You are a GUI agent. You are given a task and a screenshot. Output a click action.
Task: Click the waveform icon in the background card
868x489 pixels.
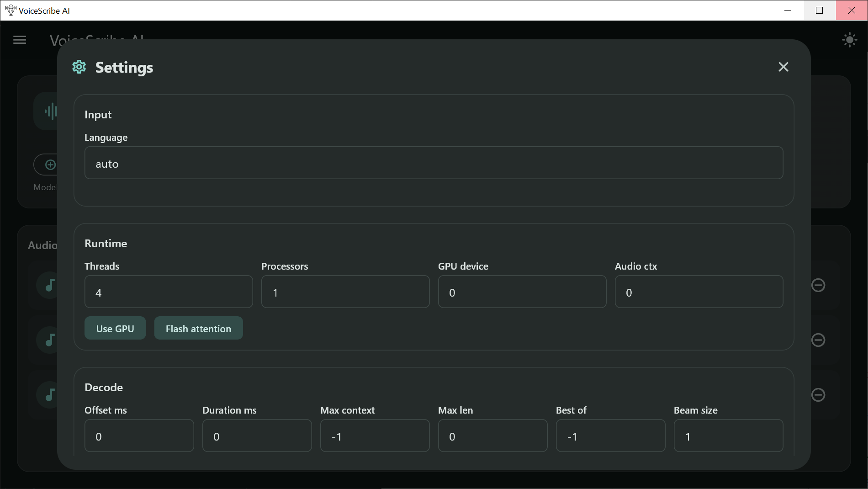[50, 111]
